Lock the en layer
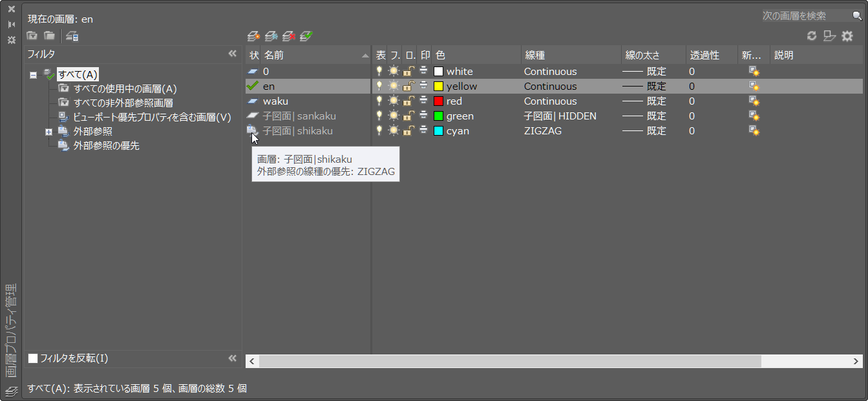Screen dimensions: 868x401 click(408, 86)
